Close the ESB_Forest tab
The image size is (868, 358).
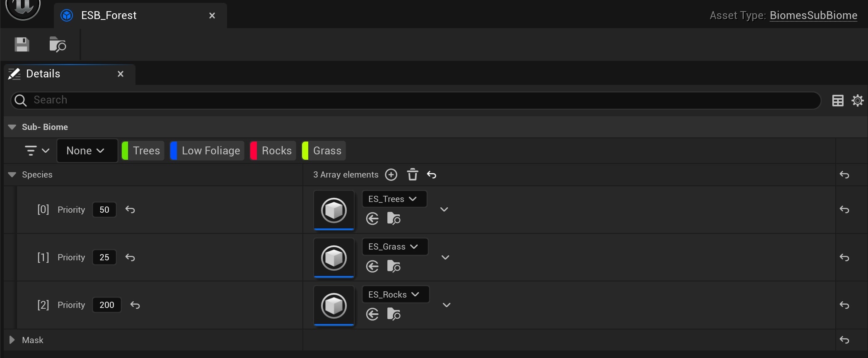tap(212, 15)
